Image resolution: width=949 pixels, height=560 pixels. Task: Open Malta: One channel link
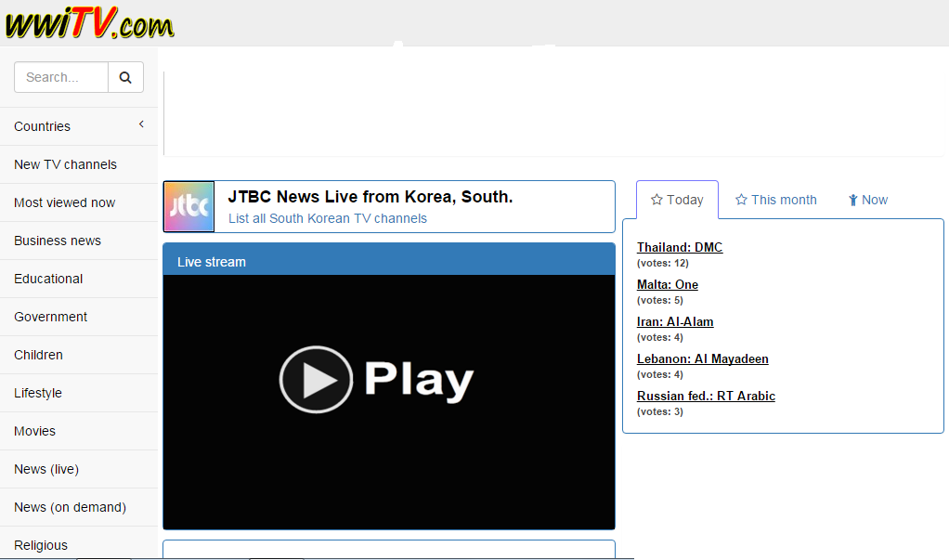pyautogui.click(x=668, y=284)
